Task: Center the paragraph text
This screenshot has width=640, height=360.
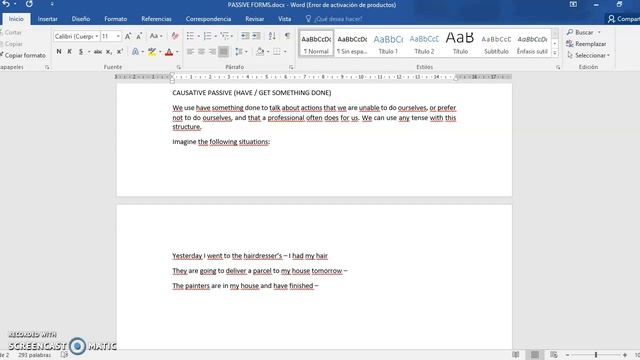Action: coord(201,52)
